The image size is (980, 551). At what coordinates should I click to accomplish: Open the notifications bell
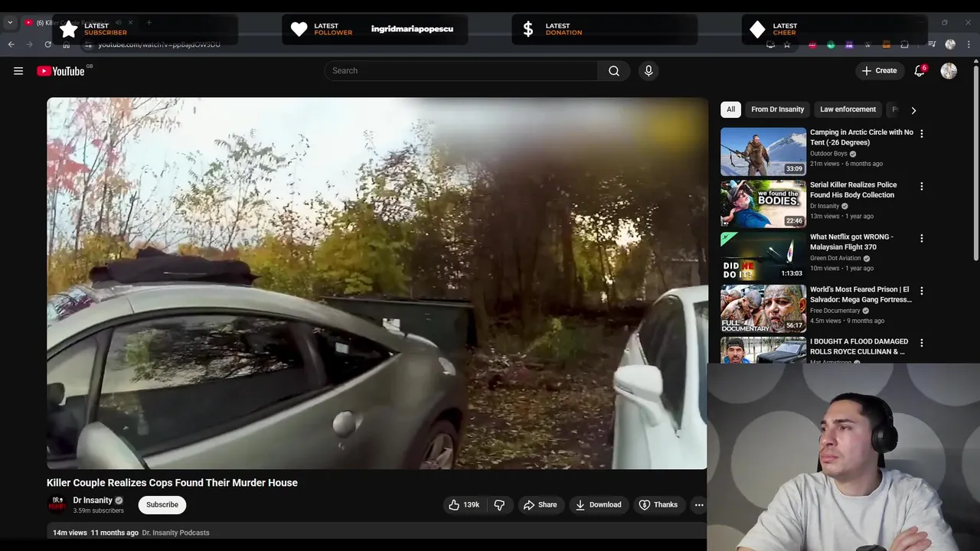click(920, 71)
